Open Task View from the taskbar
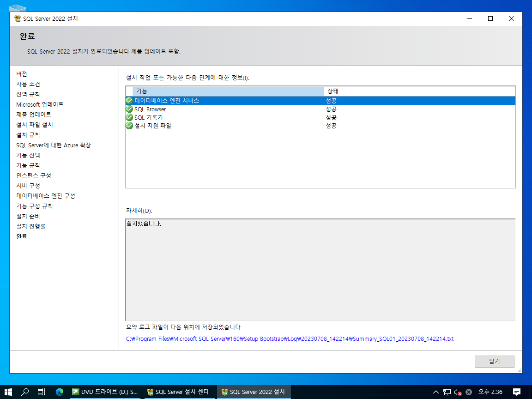The height and width of the screenshot is (399, 532). pyautogui.click(x=42, y=392)
